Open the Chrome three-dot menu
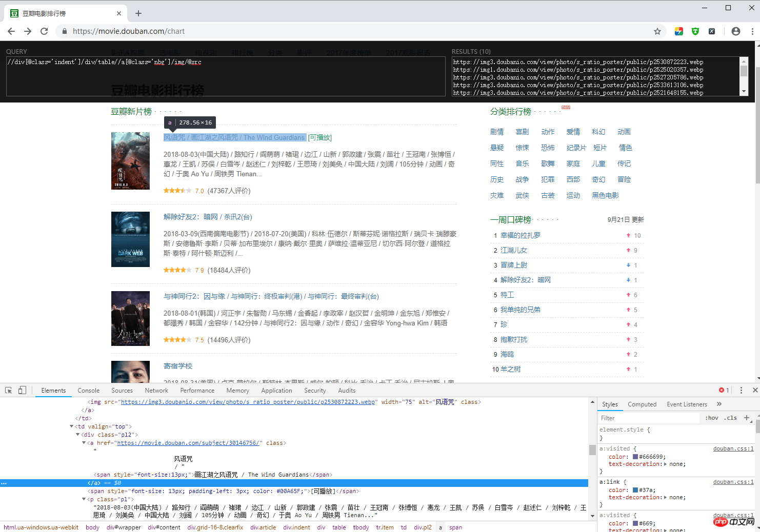The height and width of the screenshot is (532, 760). click(752, 31)
